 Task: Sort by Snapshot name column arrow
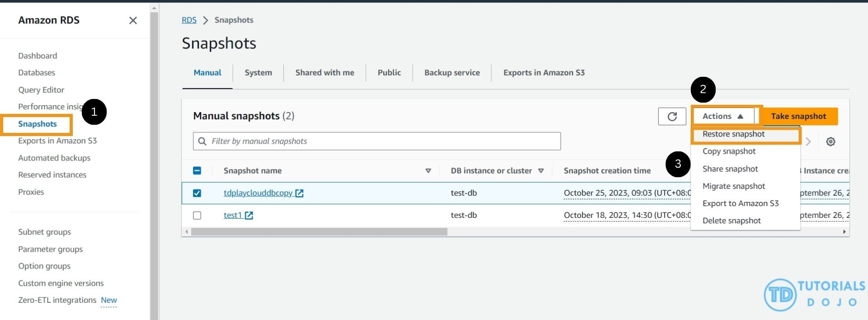point(428,171)
